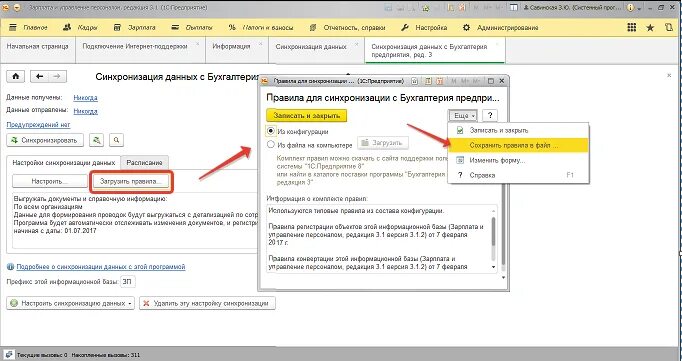This screenshot has height=361, width=682.
Task: Open Налоги и взносы section
Action: 261,27
